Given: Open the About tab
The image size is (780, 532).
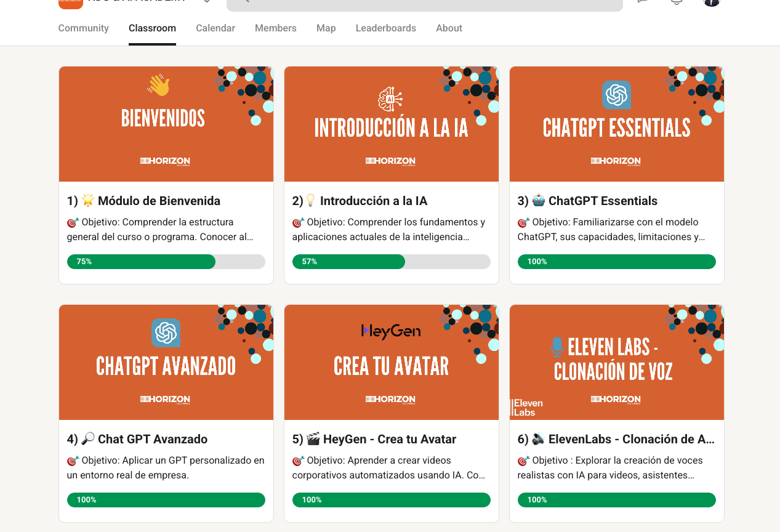Looking at the screenshot, I should pos(449,28).
